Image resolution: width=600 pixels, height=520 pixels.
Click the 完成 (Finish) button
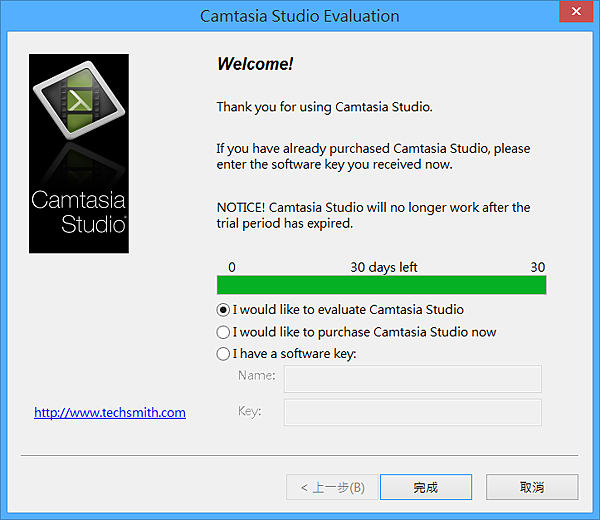click(x=426, y=487)
